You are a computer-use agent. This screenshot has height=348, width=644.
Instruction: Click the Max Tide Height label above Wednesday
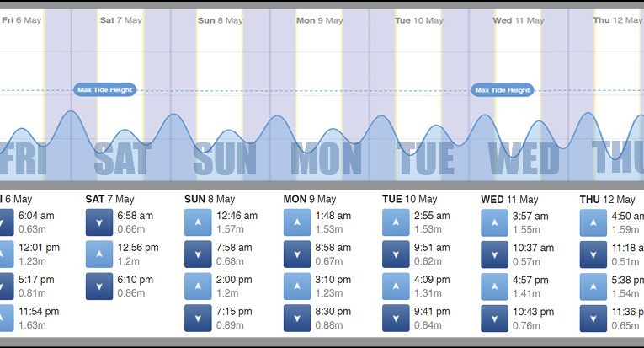[503, 90]
